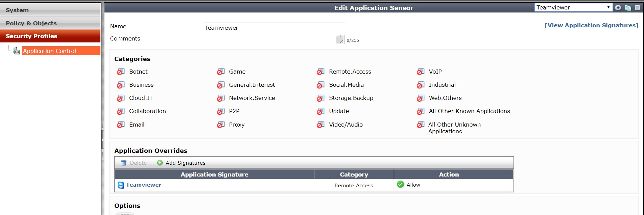Click the Cloud.IT category block icon
The image size is (644, 215).
tap(121, 98)
